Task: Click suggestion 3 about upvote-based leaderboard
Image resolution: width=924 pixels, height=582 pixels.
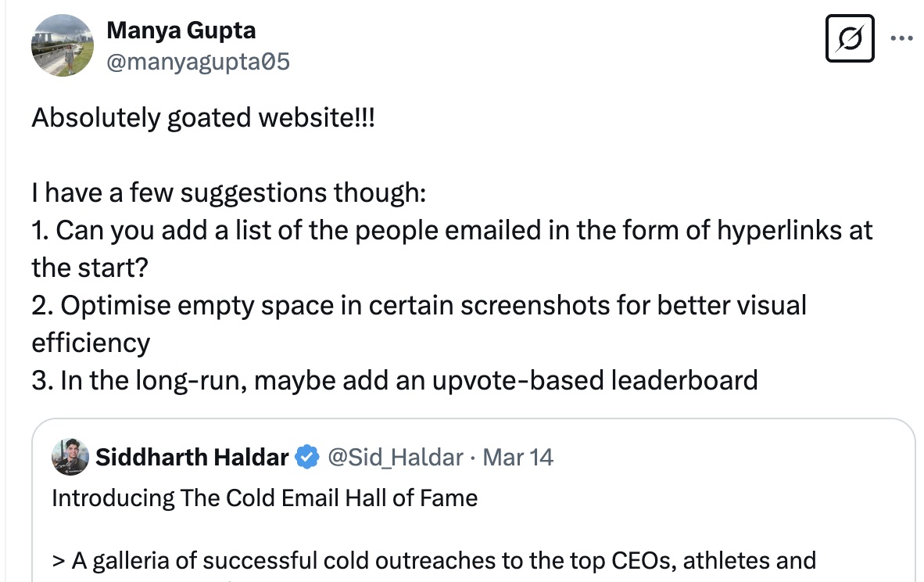Action: click(x=395, y=380)
